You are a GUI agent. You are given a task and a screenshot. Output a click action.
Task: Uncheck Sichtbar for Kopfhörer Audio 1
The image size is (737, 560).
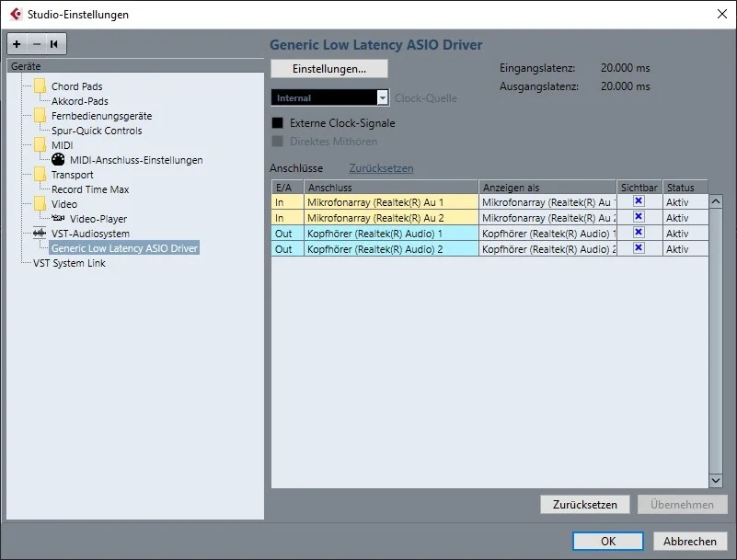(x=639, y=232)
